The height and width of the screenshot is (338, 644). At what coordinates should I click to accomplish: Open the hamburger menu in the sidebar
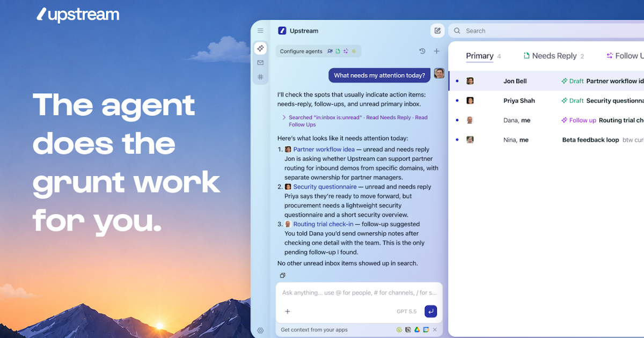point(260,31)
